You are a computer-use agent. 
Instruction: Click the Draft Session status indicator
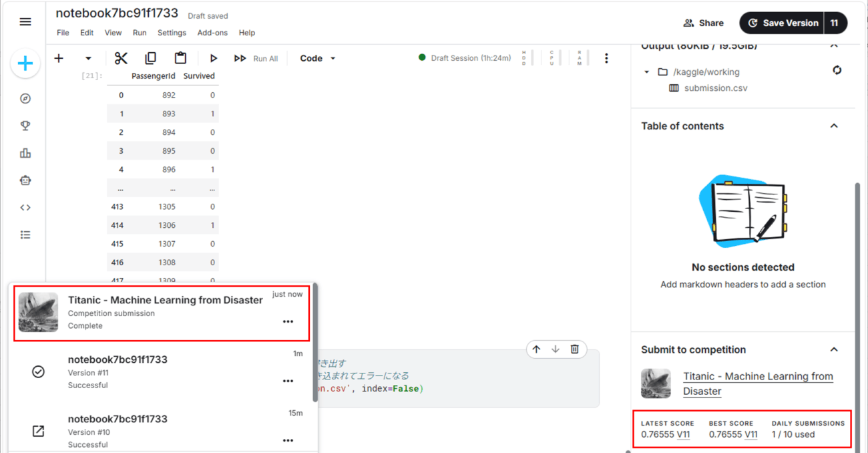(x=465, y=58)
